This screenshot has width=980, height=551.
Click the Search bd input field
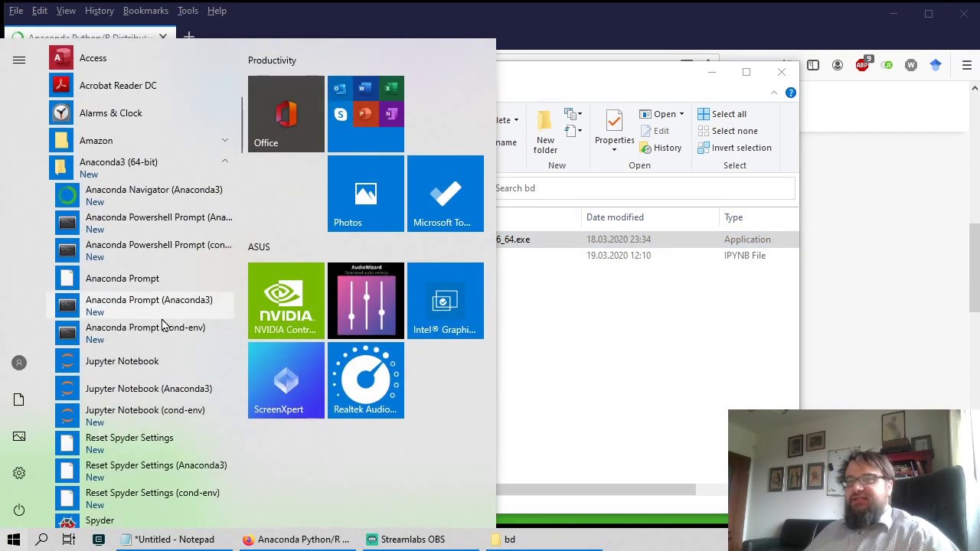coord(645,188)
